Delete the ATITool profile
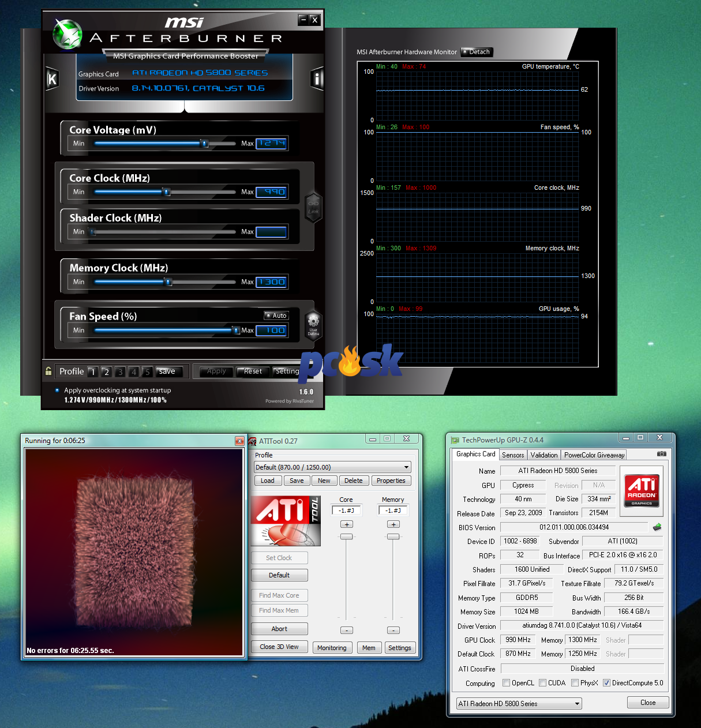This screenshot has height=728, width=701. [x=354, y=481]
